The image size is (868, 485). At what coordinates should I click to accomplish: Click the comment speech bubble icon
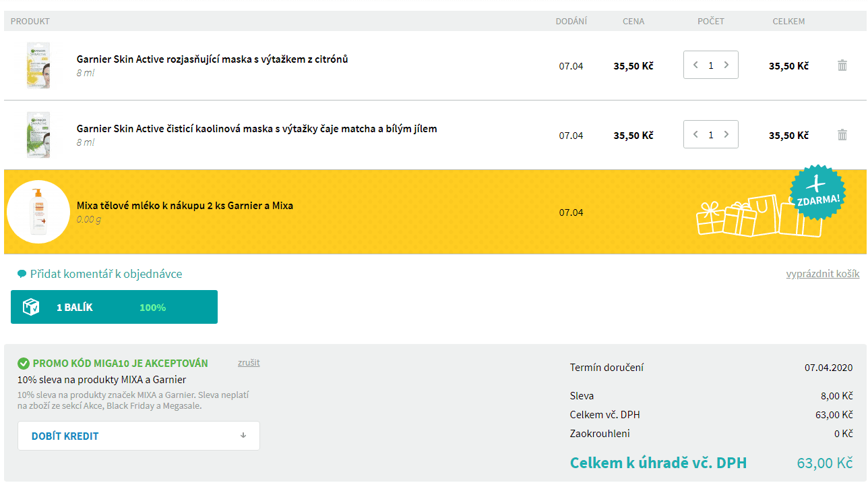[22, 274]
